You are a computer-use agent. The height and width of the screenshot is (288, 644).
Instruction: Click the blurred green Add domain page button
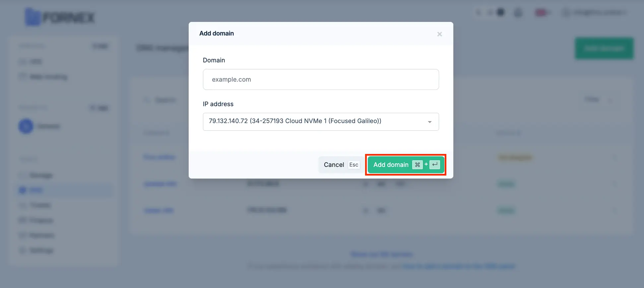point(604,48)
